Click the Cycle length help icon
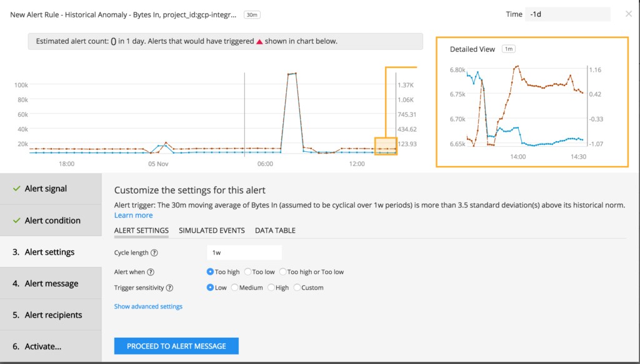 154,253
